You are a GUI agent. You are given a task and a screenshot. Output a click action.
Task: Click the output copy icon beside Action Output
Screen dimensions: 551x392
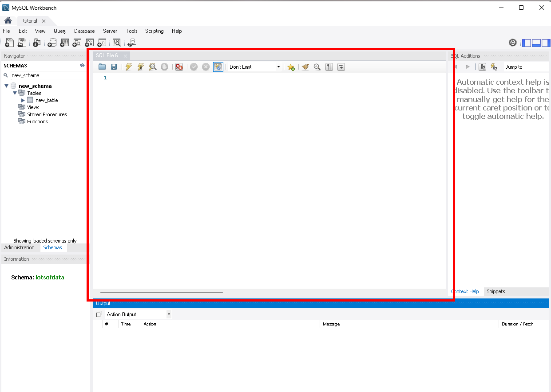99,314
